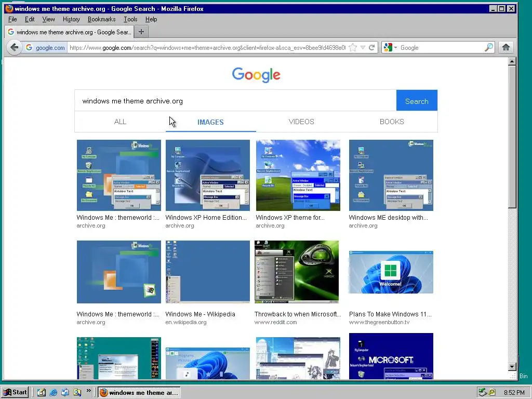Click 'Windows ME desktop with...' result title
Image resolution: width=532 pixels, height=399 pixels.
(388, 218)
